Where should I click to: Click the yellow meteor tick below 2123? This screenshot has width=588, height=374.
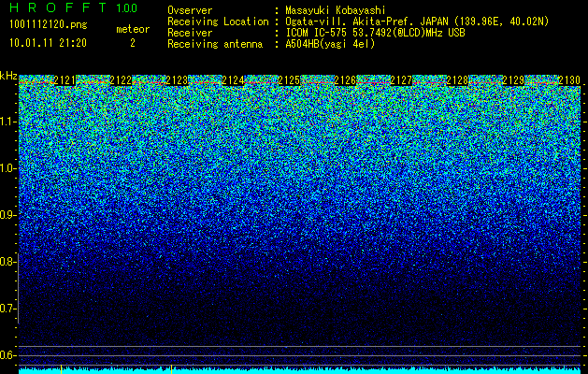(171, 368)
